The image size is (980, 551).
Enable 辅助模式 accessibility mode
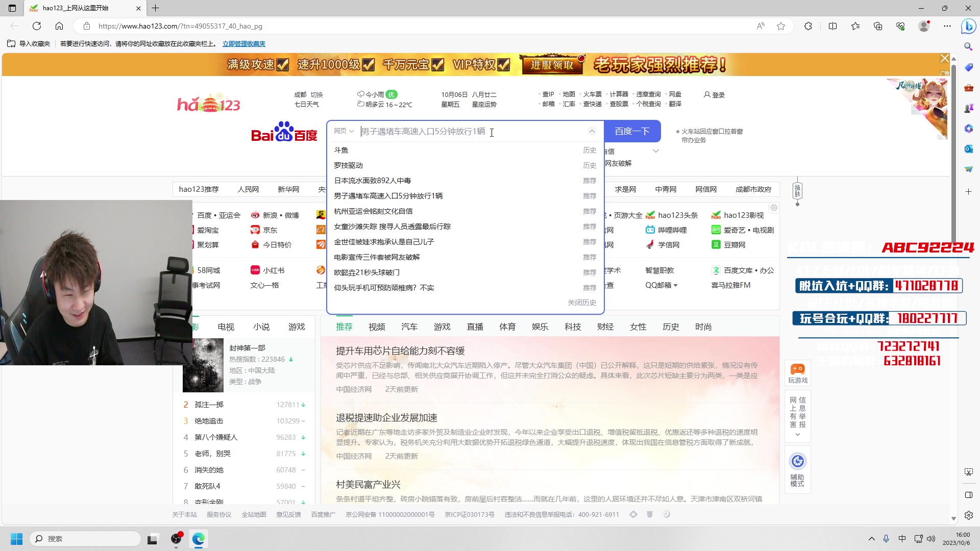click(797, 470)
